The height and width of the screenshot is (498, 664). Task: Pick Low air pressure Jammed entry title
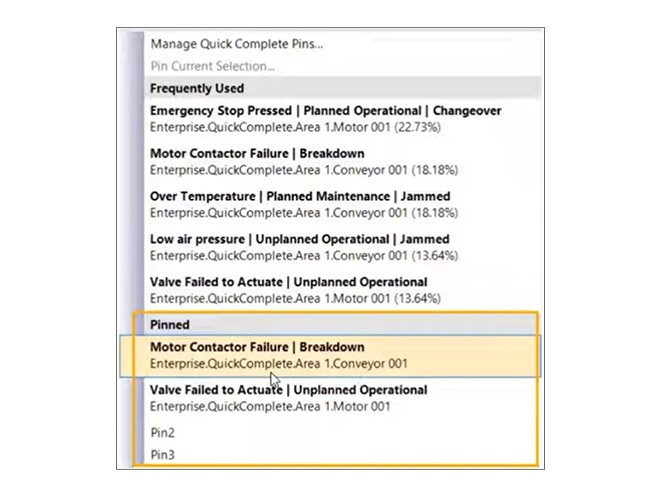(300, 240)
